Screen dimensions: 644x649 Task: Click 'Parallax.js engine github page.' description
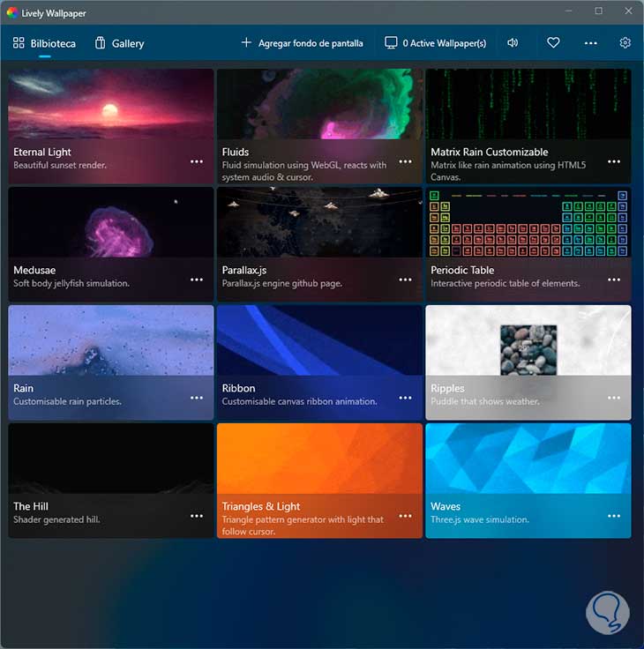(x=282, y=283)
